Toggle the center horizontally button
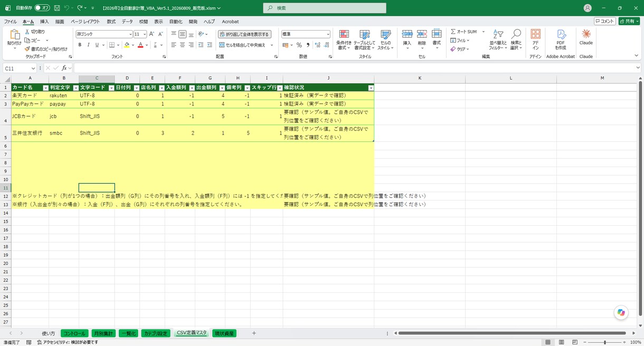Viewport: 644px width, 346px height. coord(182,45)
